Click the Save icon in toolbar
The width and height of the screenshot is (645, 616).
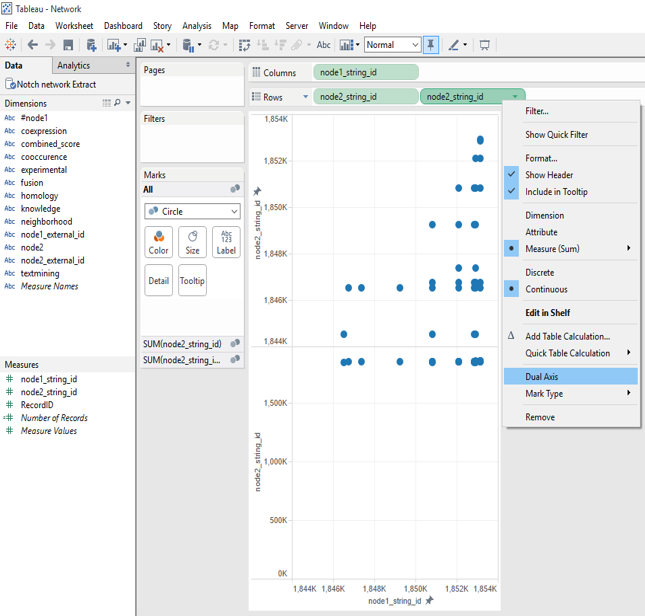tap(68, 45)
